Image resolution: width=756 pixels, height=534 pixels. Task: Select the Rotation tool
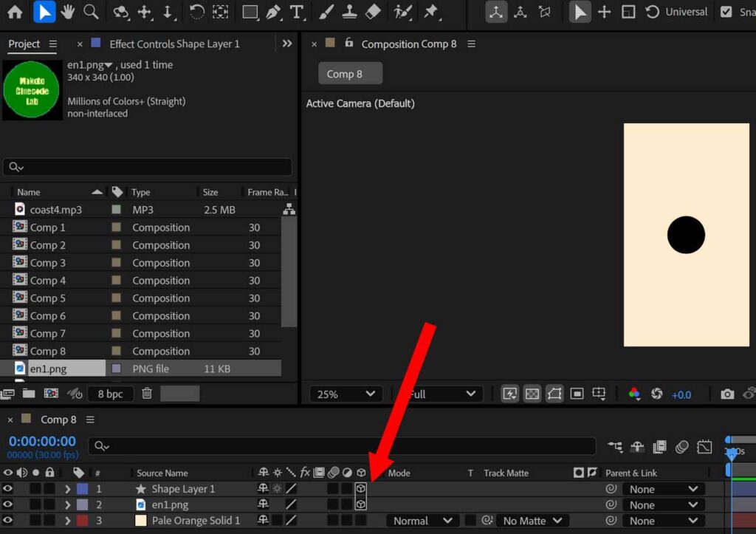[196, 12]
